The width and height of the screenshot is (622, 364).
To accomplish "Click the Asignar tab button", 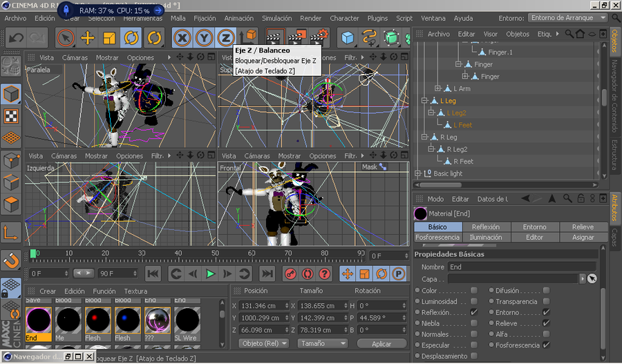I will coord(583,237).
